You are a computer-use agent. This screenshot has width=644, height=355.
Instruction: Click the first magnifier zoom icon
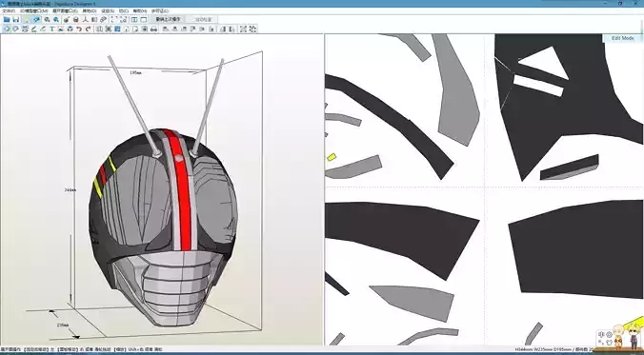tap(47, 19)
